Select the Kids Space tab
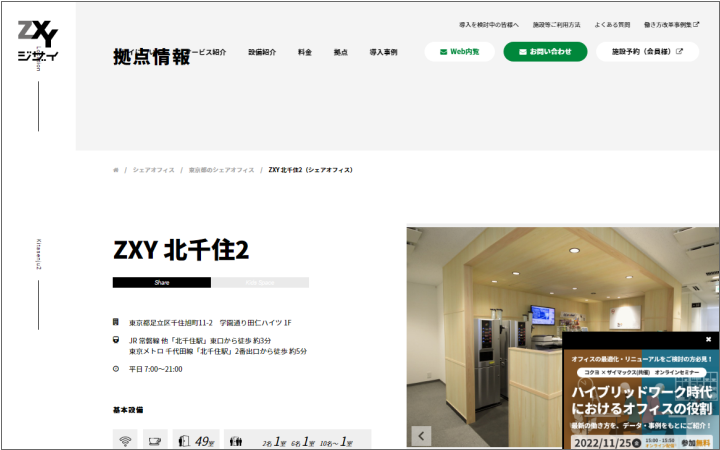The image size is (720, 450). [260, 282]
